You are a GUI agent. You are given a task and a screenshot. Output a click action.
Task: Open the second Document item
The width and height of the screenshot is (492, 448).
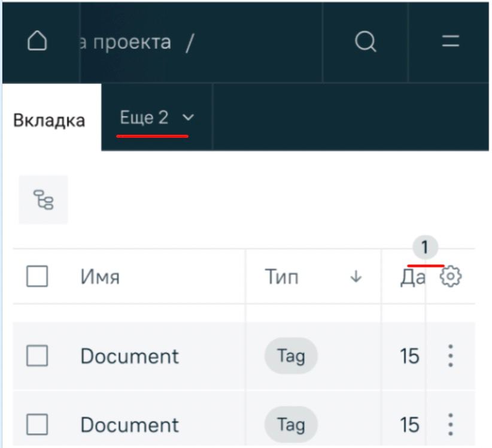(x=129, y=425)
